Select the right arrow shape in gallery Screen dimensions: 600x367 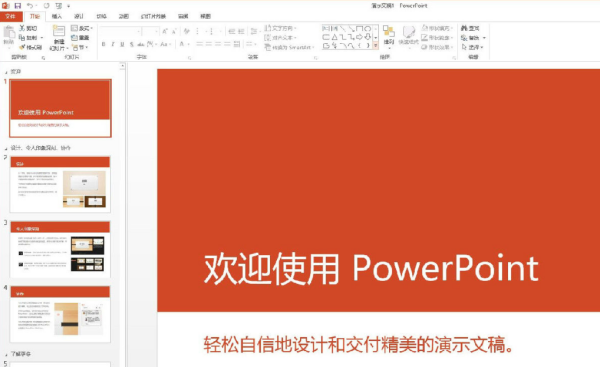click(x=359, y=37)
